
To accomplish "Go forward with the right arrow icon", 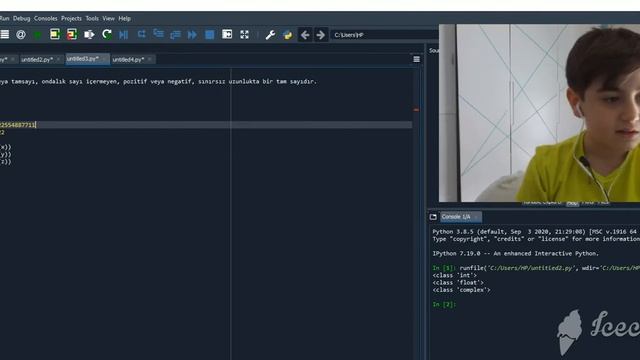I will tap(321, 35).
